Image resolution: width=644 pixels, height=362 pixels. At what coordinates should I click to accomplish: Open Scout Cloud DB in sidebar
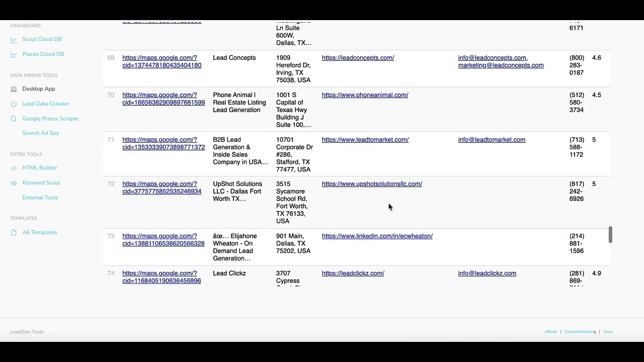(x=42, y=39)
